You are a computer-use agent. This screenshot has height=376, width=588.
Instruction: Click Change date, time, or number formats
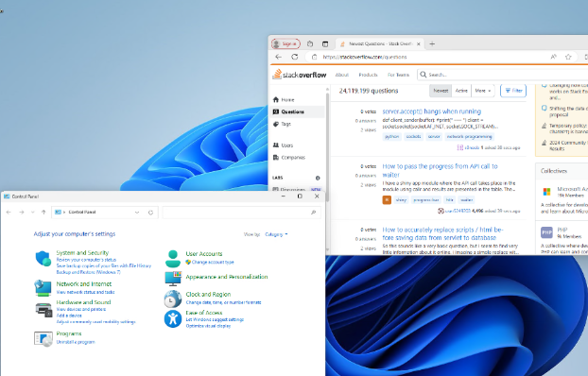click(x=223, y=302)
